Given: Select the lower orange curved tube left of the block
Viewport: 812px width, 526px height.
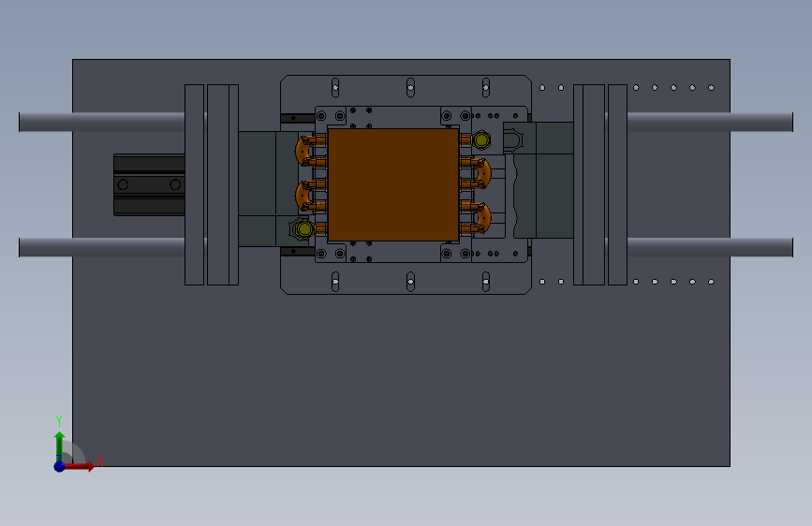Looking at the screenshot, I should (x=303, y=196).
